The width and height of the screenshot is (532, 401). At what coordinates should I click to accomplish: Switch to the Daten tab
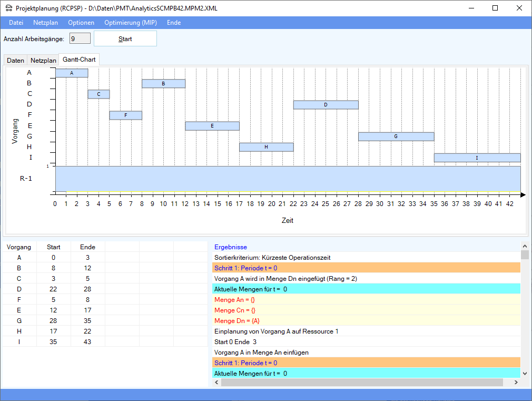click(x=15, y=61)
